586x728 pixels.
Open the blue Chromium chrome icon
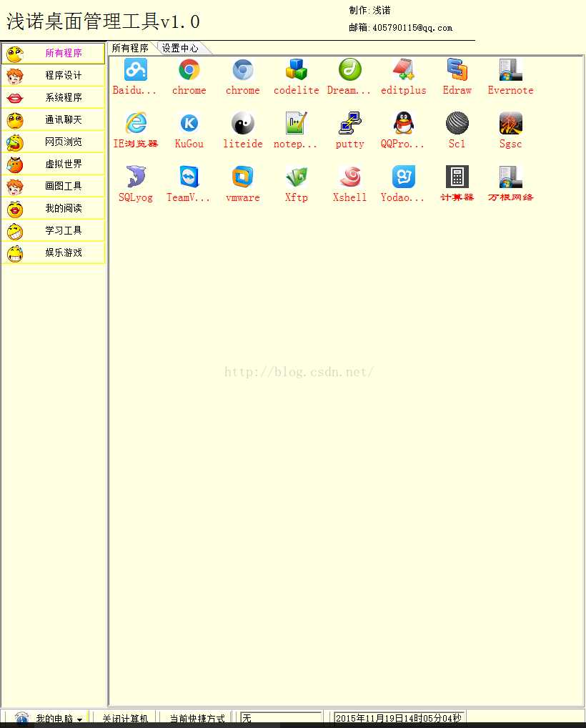[243, 69]
